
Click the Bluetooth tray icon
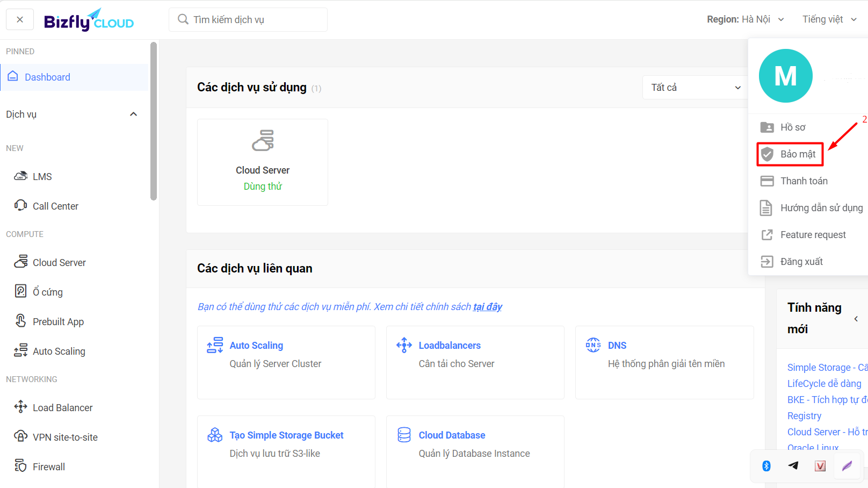[x=766, y=466]
